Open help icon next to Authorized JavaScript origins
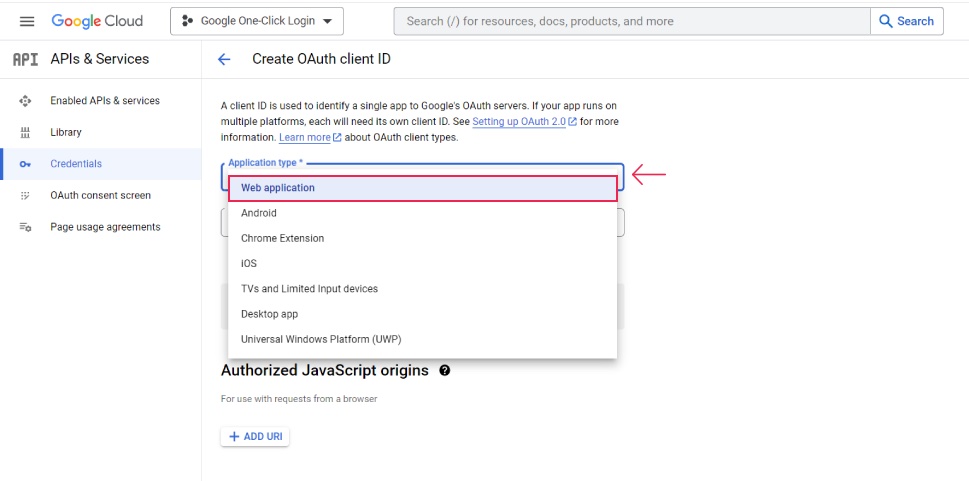This screenshot has width=969, height=481. click(x=444, y=370)
